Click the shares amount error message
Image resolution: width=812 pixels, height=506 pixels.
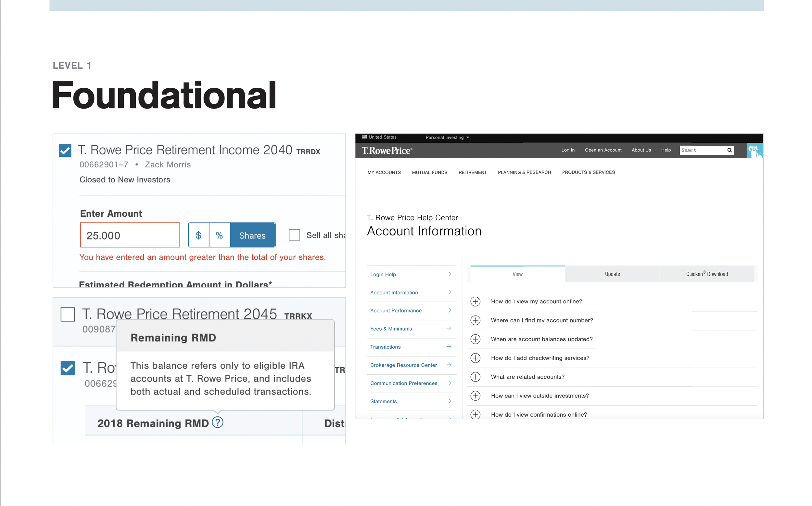pos(202,257)
